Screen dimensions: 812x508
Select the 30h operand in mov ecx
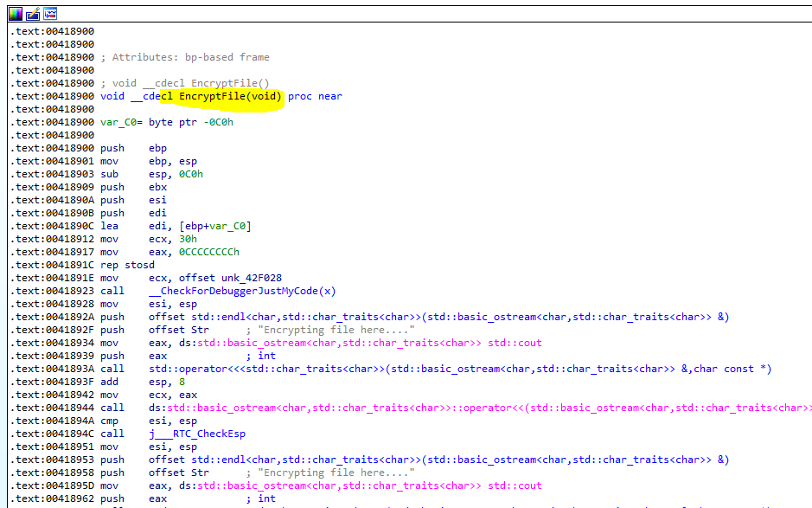pyautogui.click(x=188, y=239)
